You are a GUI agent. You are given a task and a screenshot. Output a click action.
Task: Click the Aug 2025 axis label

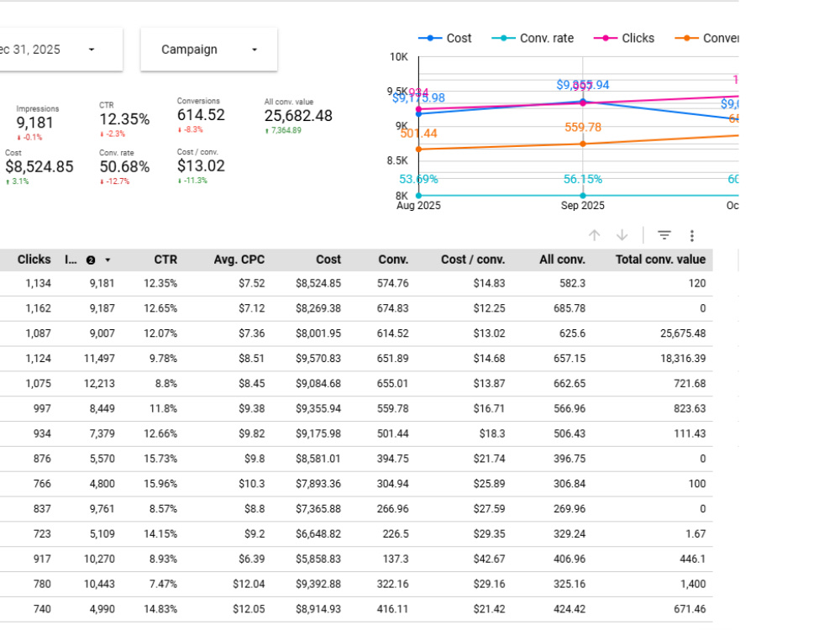418,206
